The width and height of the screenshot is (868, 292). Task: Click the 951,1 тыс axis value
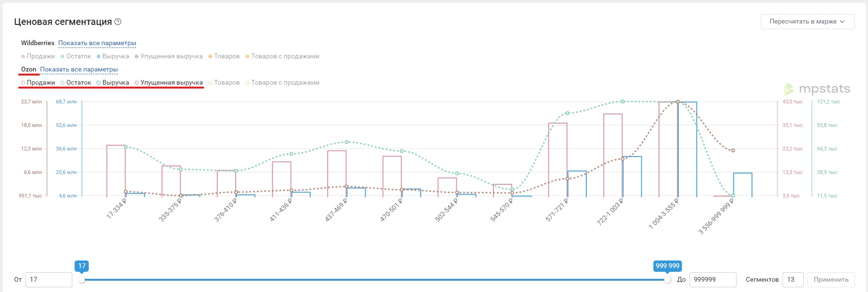coord(31,196)
